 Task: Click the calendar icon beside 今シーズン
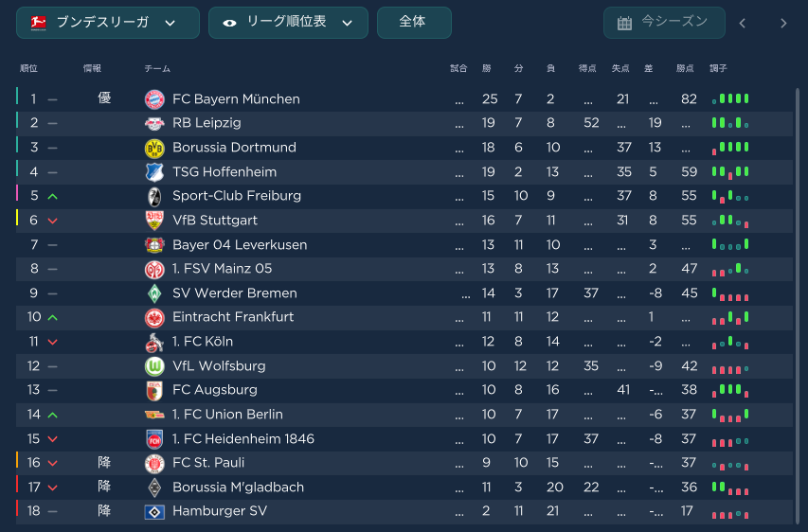point(624,23)
